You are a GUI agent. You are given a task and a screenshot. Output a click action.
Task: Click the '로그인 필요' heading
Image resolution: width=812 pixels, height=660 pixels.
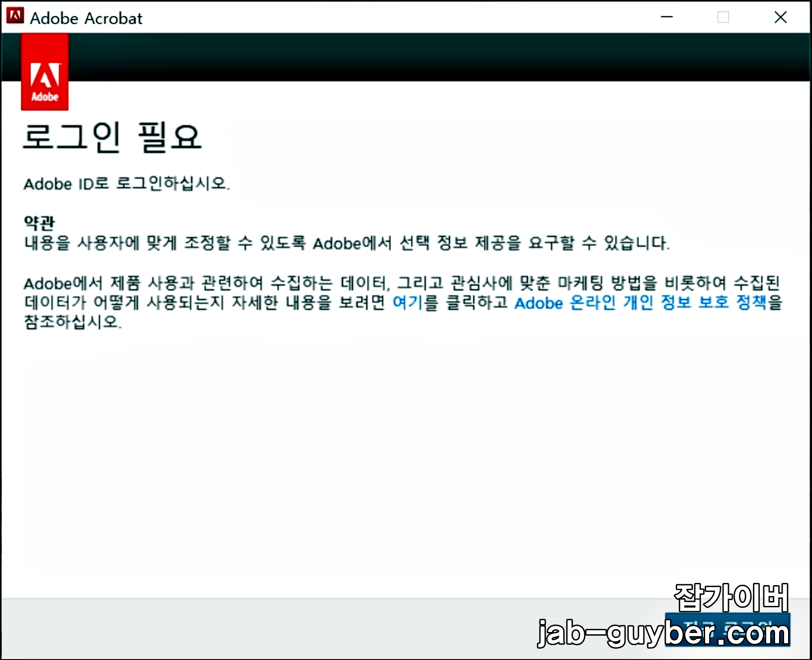pos(112,137)
